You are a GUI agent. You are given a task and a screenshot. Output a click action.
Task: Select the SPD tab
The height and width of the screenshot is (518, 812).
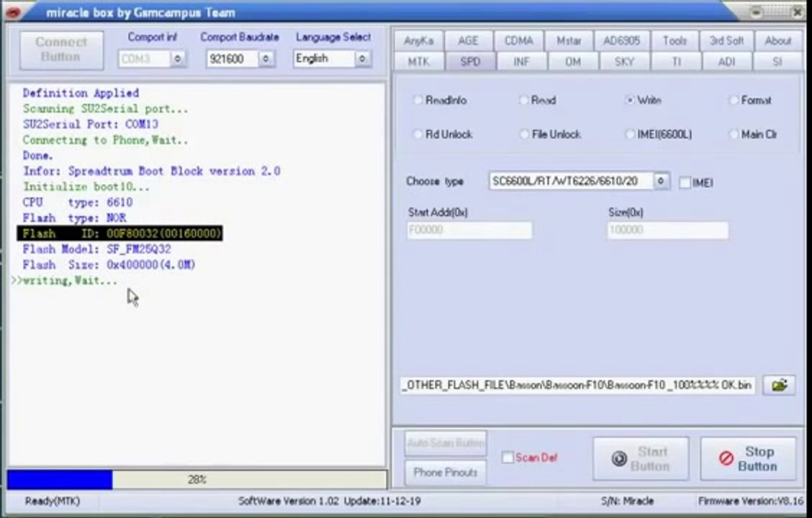470,62
